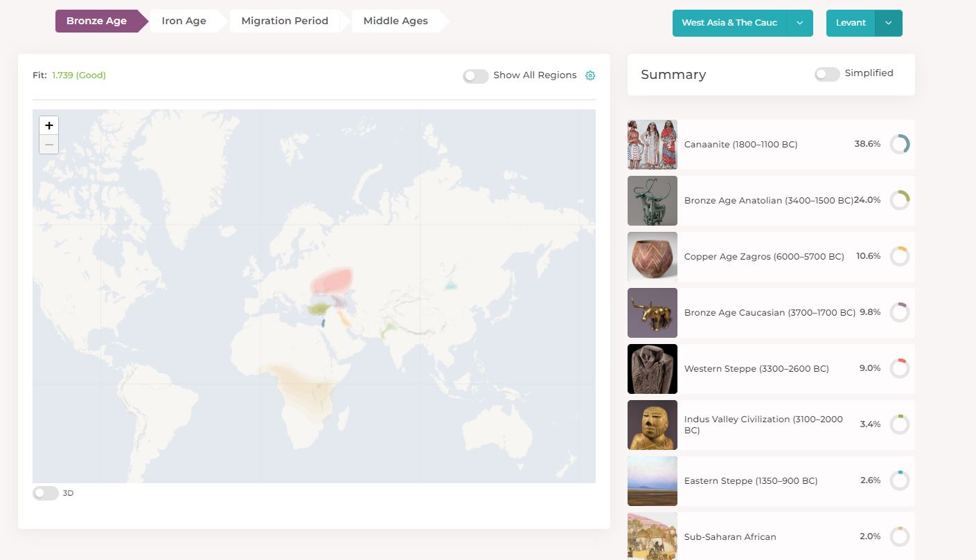Zoom in on the map

click(x=49, y=125)
